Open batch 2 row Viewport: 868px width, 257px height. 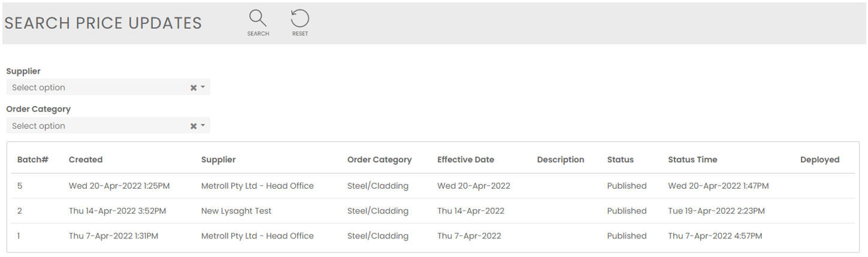pos(20,211)
